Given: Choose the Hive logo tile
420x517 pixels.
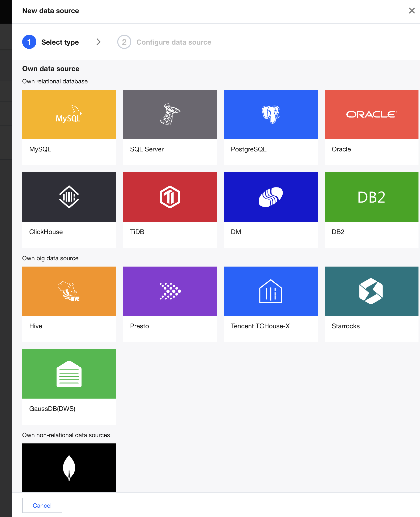Looking at the screenshot, I should click(69, 291).
